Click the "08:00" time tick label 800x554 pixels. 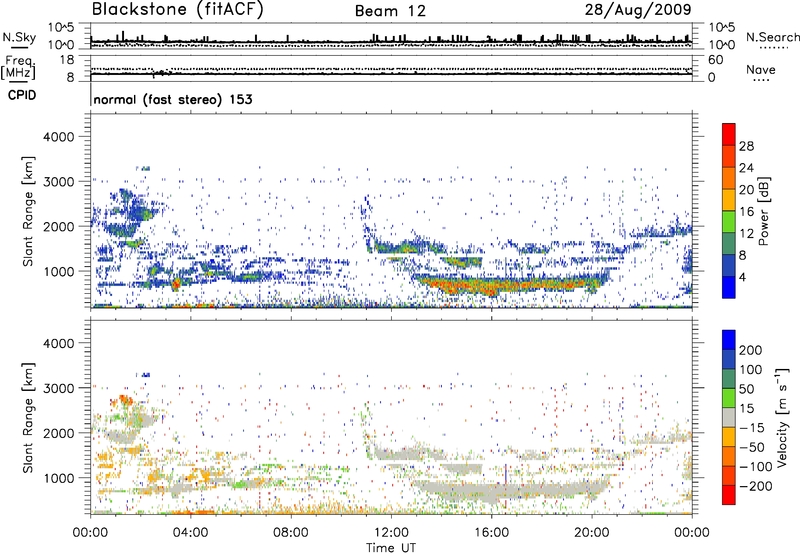coord(291,533)
